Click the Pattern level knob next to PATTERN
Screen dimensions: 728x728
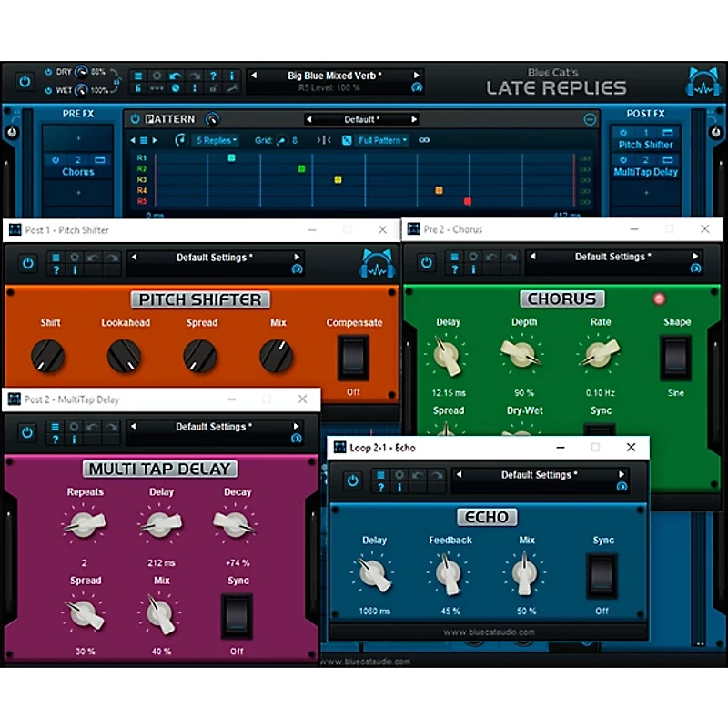pyautogui.click(x=212, y=119)
